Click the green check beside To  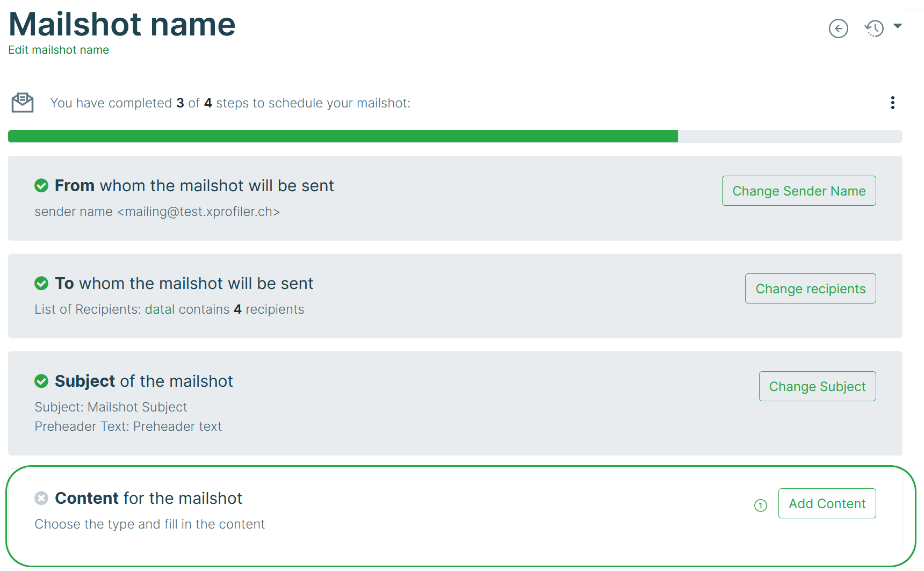point(41,284)
